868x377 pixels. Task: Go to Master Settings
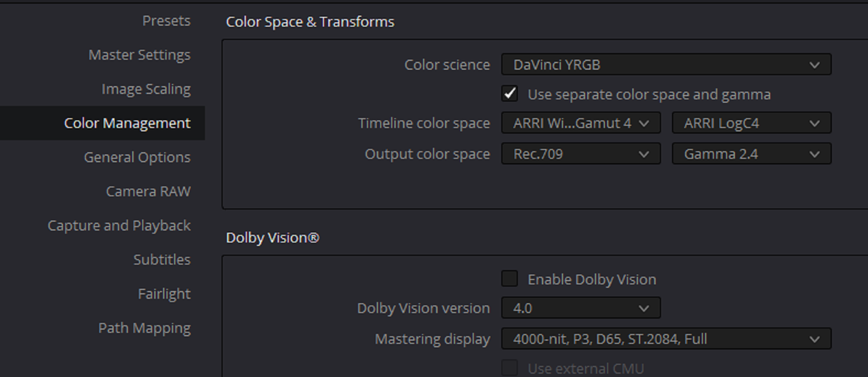click(x=139, y=55)
